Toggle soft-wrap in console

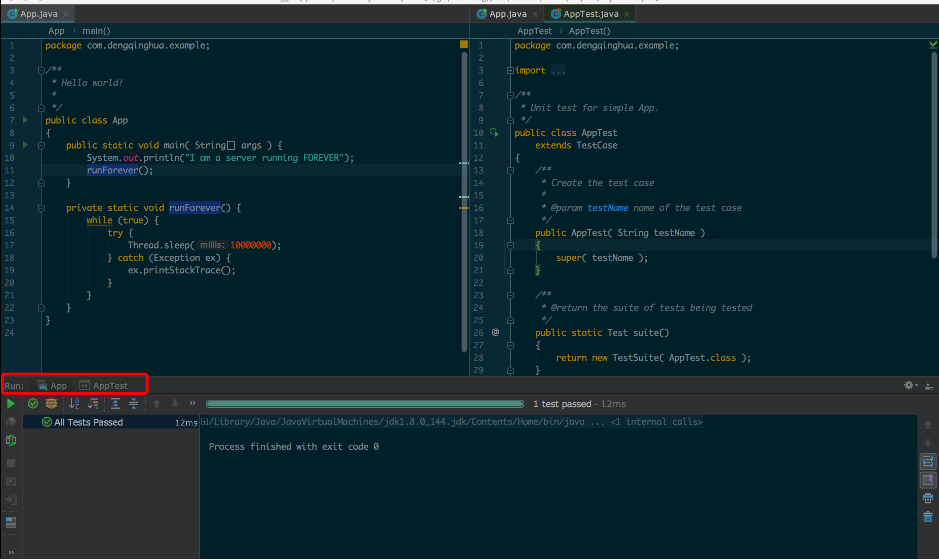coord(927,462)
